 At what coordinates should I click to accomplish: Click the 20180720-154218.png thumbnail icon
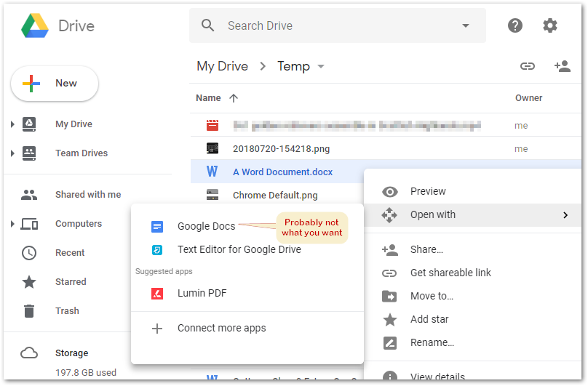click(212, 148)
